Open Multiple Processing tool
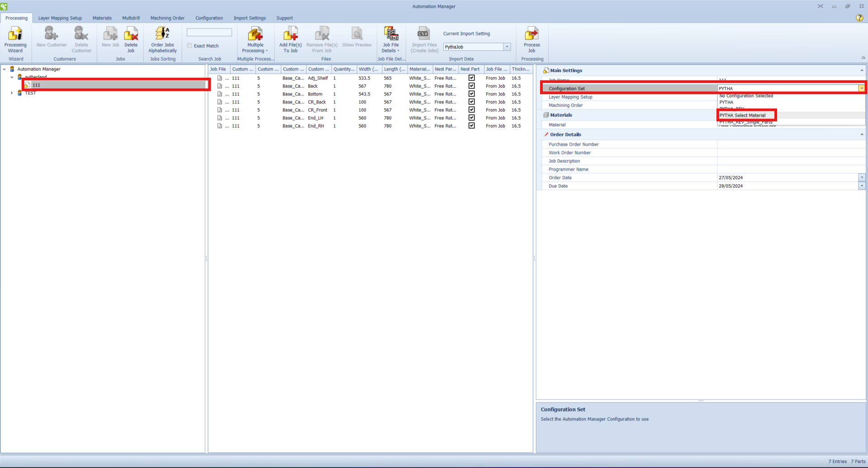Viewport: 868px width, 468px height. tap(255, 40)
